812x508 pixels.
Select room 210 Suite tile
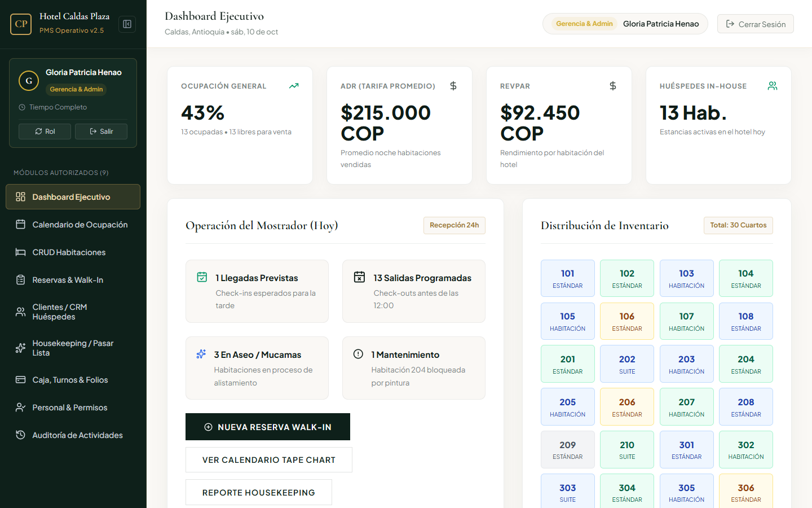pos(627,450)
